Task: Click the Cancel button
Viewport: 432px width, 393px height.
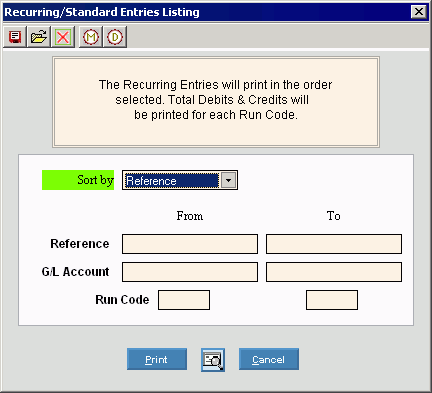Action: coord(269,359)
